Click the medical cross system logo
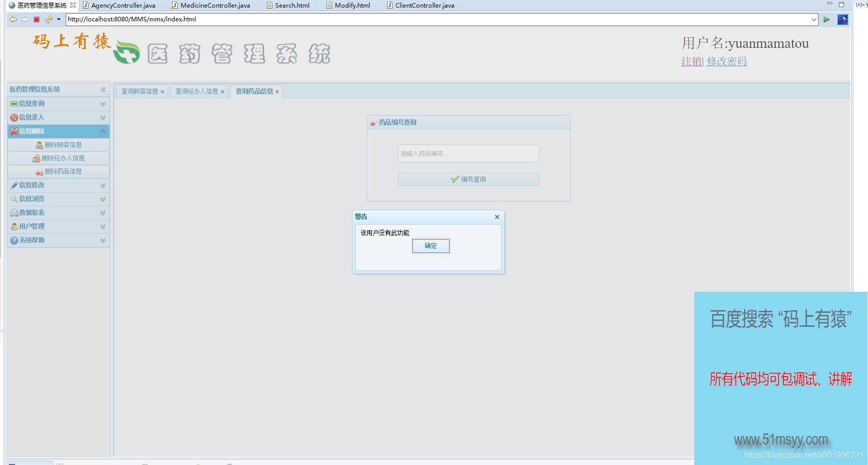Image resolution: width=868 pixels, height=465 pixels. click(126, 51)
